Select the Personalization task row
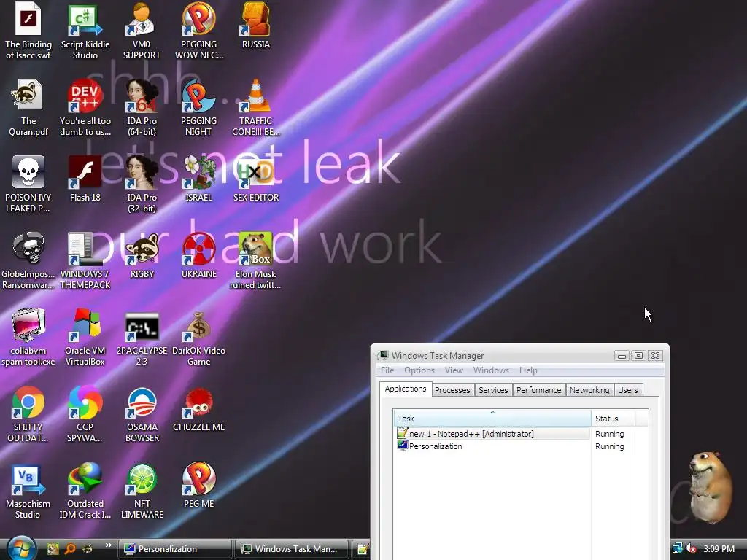Screen dimensions: 747x560 click(492, 446)
